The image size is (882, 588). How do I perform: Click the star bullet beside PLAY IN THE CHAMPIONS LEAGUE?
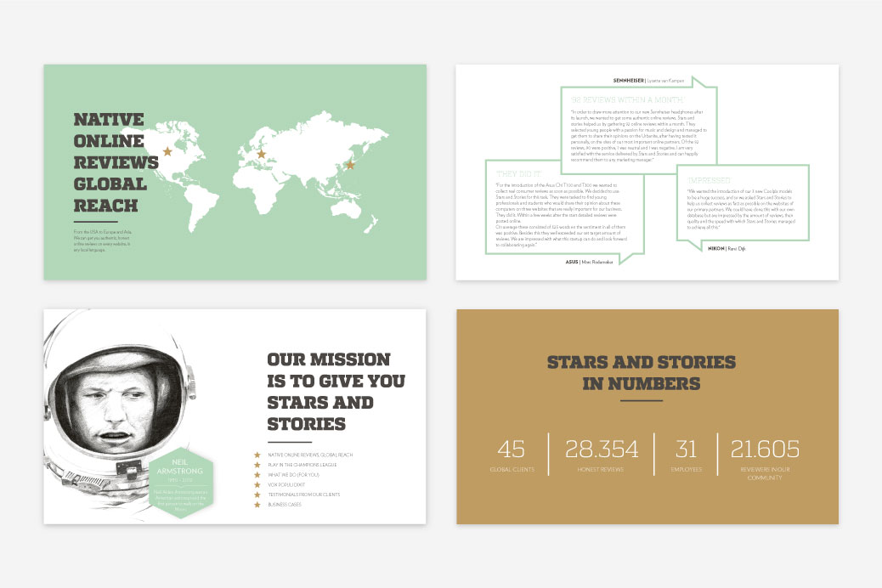pos(256,466)
